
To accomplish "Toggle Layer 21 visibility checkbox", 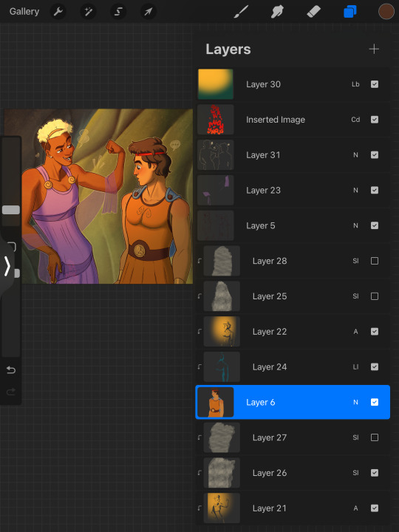I will pos(374,508).
